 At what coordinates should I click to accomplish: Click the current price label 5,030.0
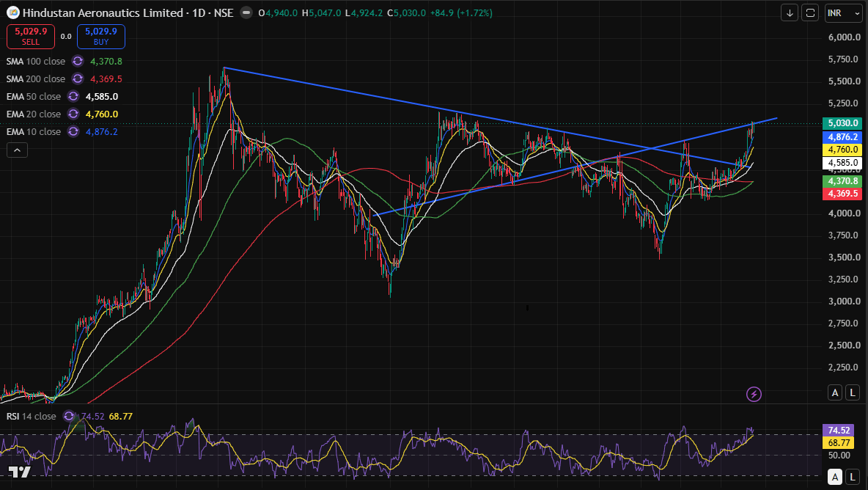point(842,123)
